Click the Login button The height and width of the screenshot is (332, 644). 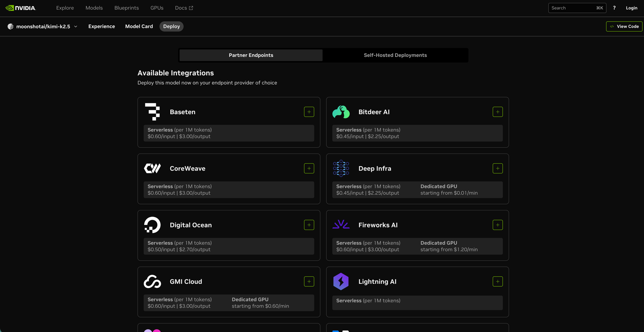tap(631, 8)
